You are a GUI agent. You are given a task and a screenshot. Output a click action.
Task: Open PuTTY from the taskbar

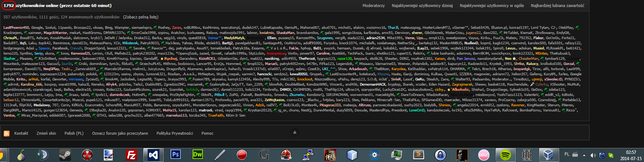click(x=308, y=154)
